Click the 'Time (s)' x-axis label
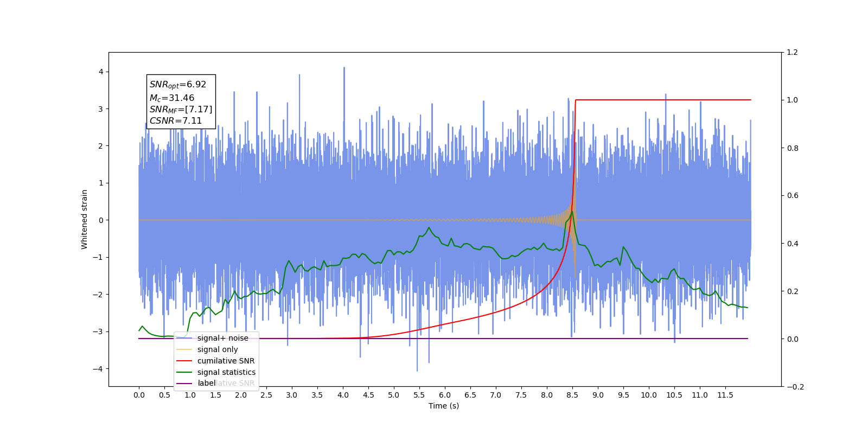The image size is (868, 434). tap(444, 406)
